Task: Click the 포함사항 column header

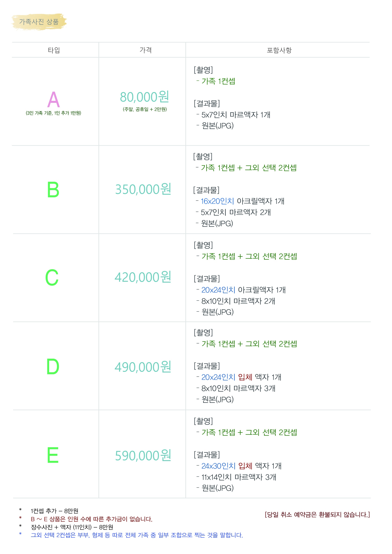Action: [279, 50]
